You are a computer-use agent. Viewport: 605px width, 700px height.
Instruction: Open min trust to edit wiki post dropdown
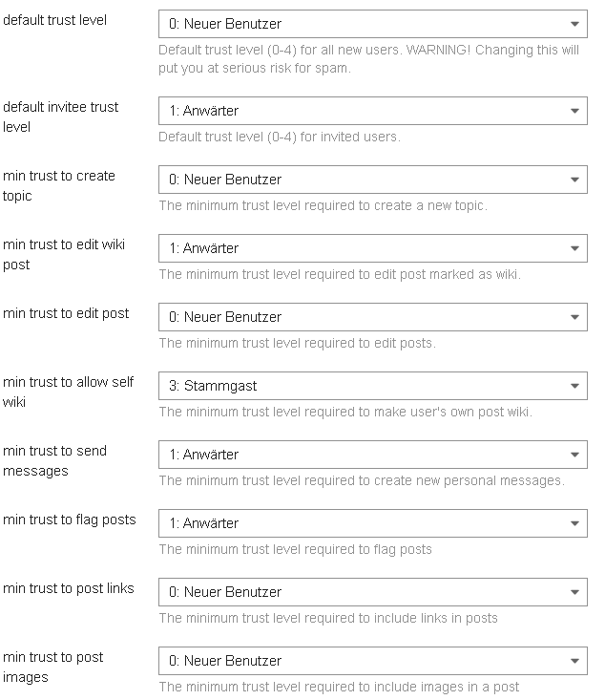pyautogui.click(x=372, y=248)
